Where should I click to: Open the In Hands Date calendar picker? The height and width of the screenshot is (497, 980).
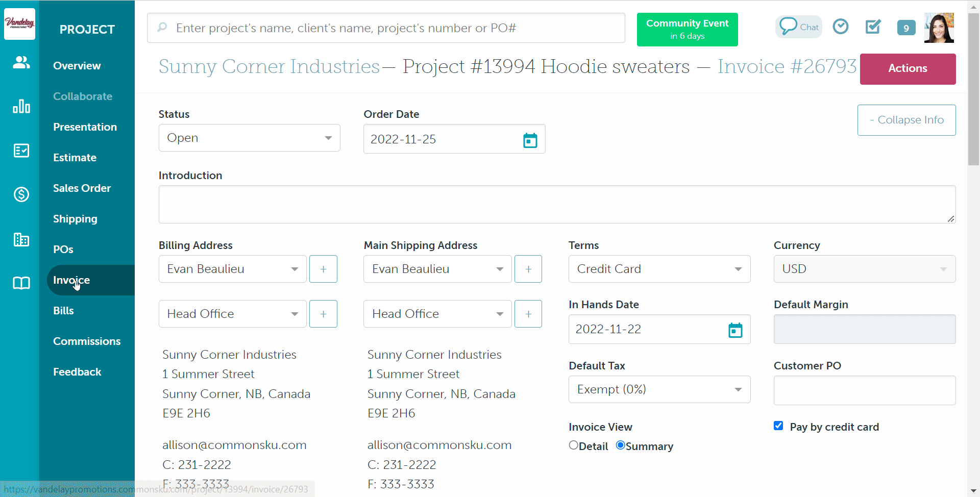coord(735,330)
